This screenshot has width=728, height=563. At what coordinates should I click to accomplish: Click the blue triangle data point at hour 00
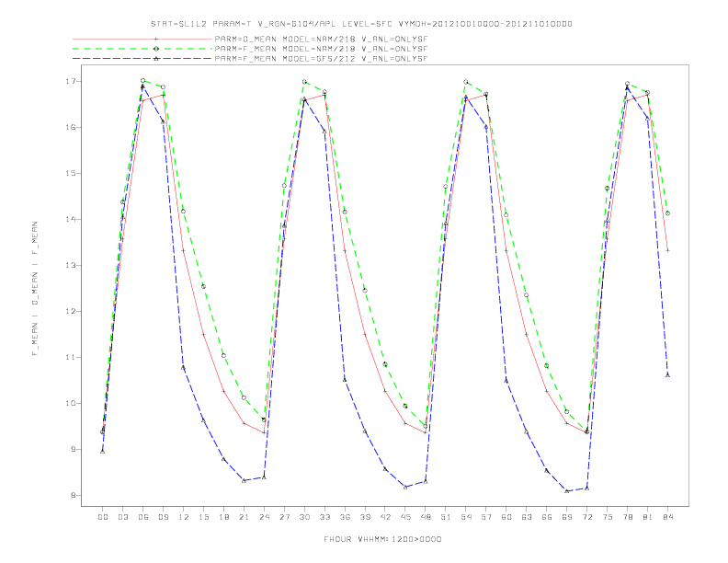coord(103,452)
